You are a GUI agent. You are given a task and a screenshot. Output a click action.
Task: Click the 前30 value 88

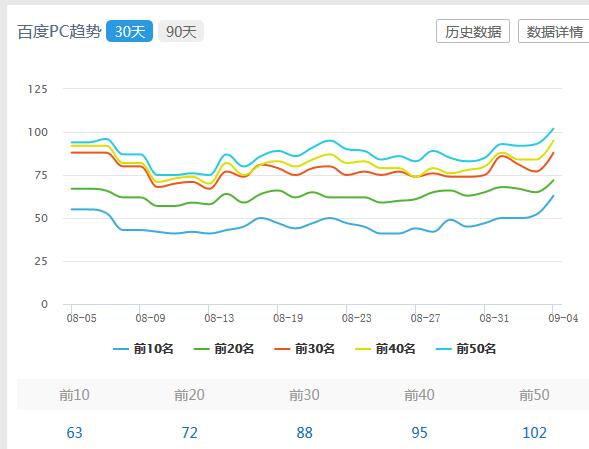[304, 432]
